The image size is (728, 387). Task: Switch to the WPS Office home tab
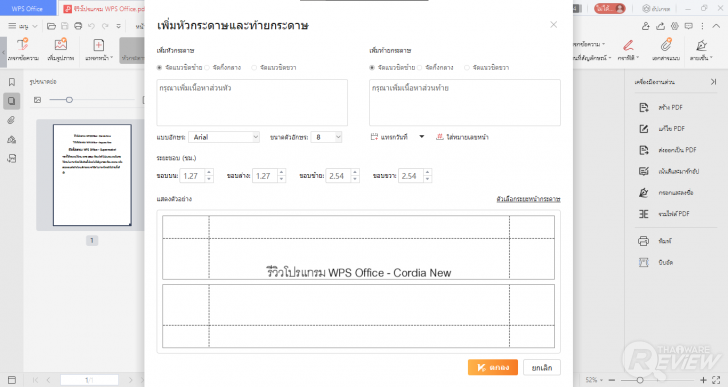pyautogui.click(x=27, y=8)
